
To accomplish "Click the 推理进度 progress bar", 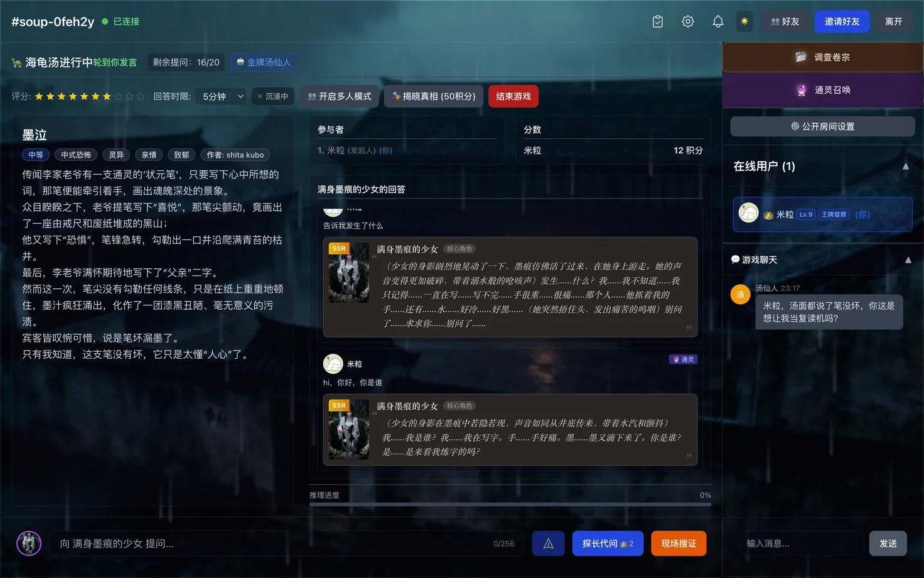I will tap(510, 504).
